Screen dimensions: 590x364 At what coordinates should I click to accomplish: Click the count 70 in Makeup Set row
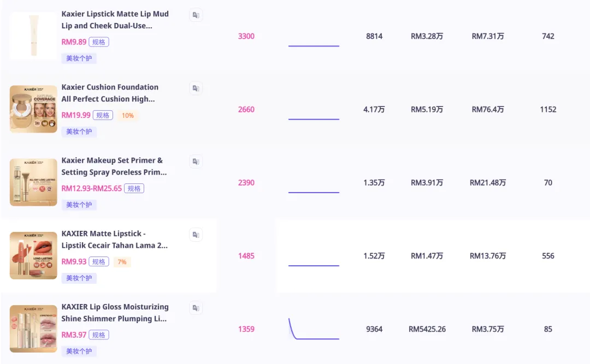[x=548, y=183]
